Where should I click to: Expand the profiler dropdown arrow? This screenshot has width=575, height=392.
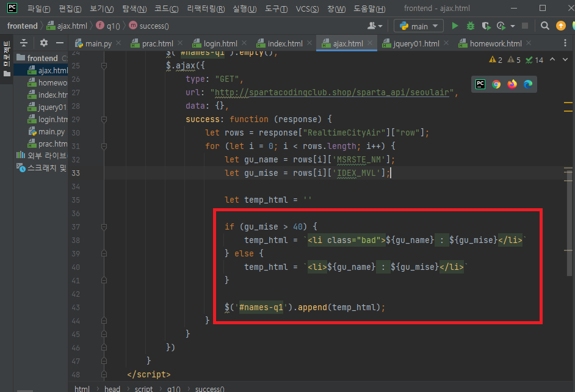tap(513, 26)
